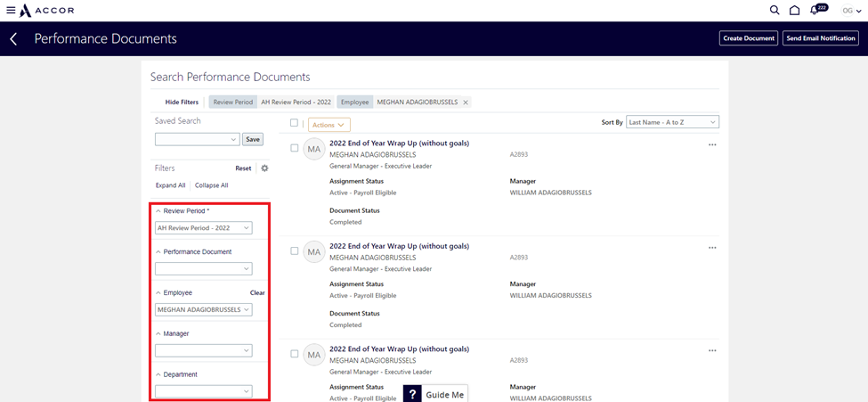Collapse the Employee filter section
Image resolution: width=868 pixels, height=402 pixels.
[158, 292]
